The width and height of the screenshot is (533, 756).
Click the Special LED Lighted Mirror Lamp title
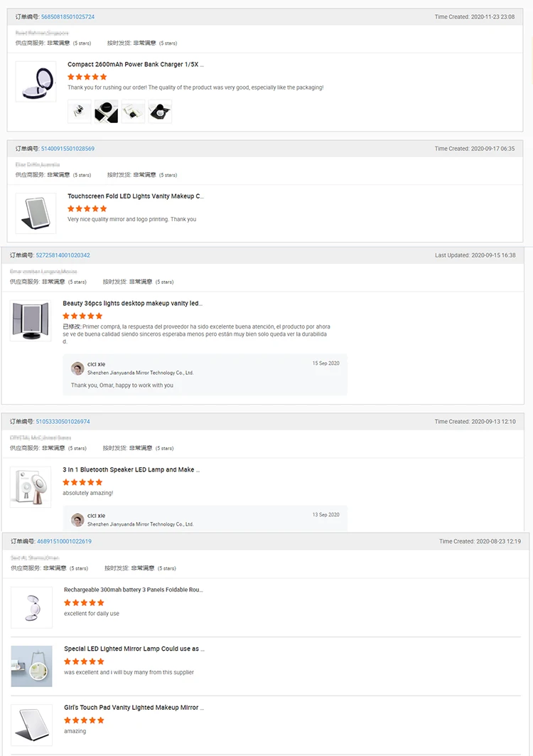pyautogui.click(x=134, y=649)
